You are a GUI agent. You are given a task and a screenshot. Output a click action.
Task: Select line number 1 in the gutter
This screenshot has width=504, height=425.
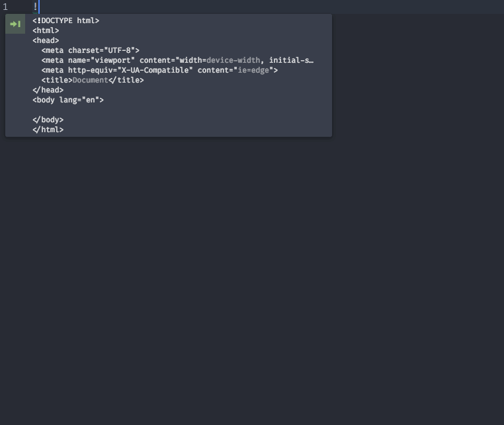click(5, 7)
